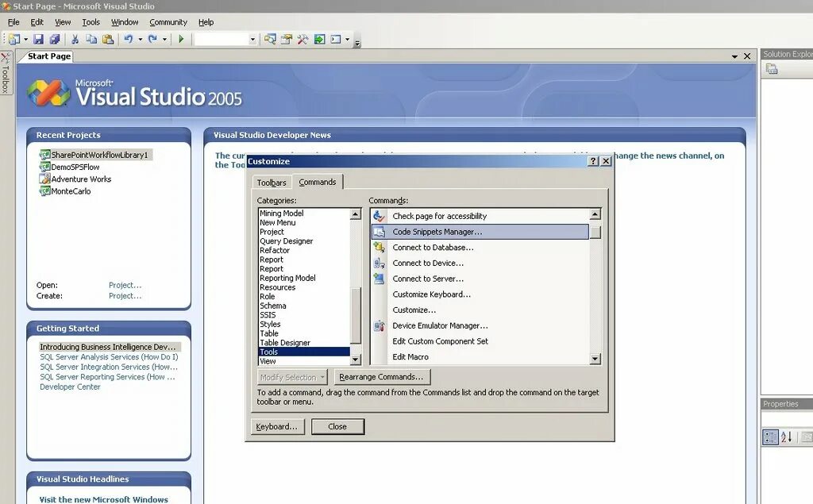Click Categories list scroll up arrow
This screenshot has width=813, height=504.
coord(355,214)
